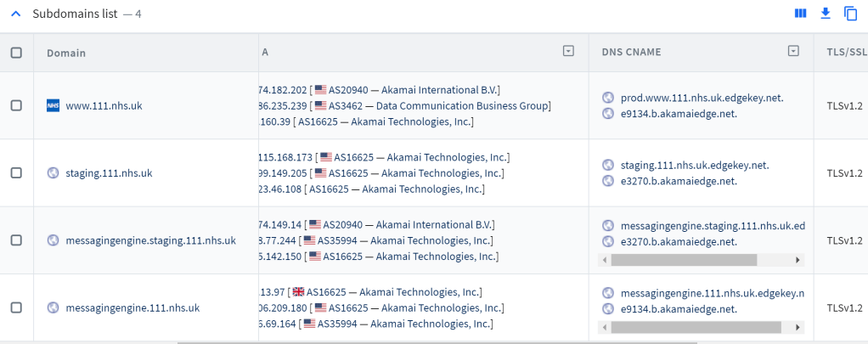This screenshot has width=868, height=344.
Task: Open the DNS CNAME column dropdown
Action: pos(793,52)
